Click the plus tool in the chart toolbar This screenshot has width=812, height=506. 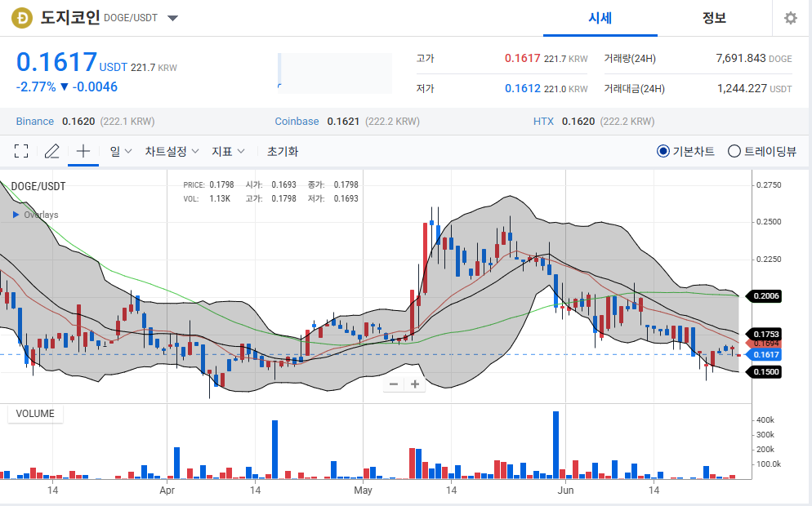82,151
